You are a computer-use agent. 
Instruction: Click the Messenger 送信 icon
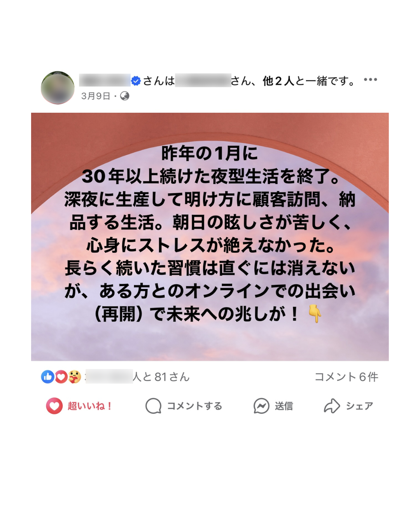[261, 406]
